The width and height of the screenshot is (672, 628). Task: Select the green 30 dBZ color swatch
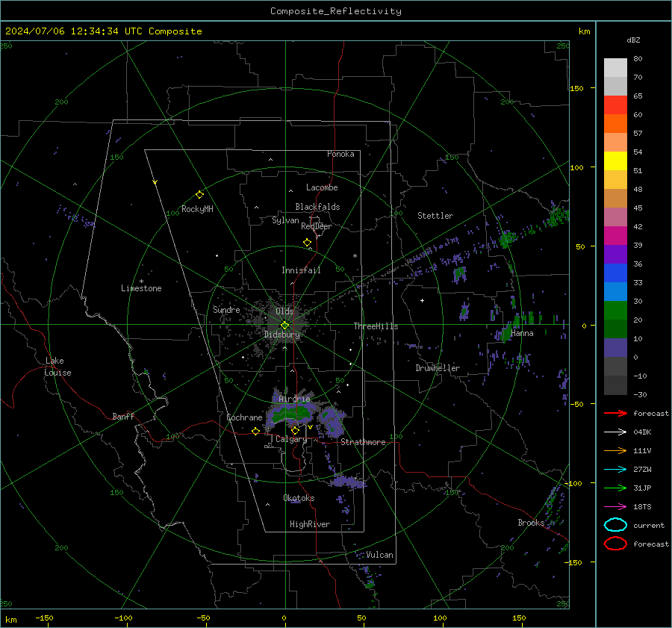(x=615, y=310)
